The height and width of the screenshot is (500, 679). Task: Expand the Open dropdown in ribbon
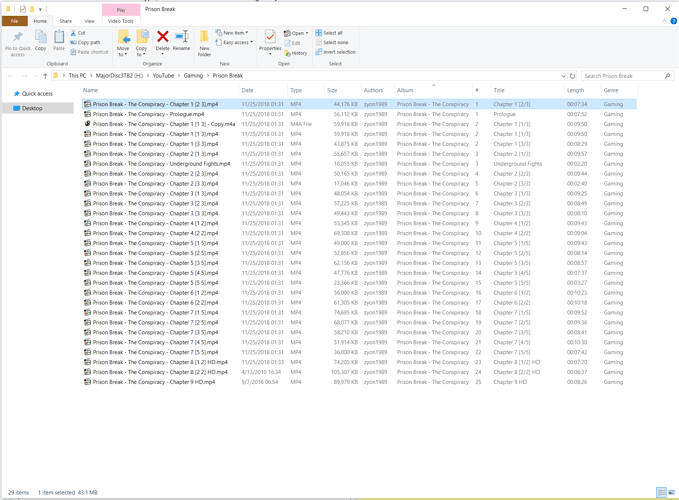(296, 33)
